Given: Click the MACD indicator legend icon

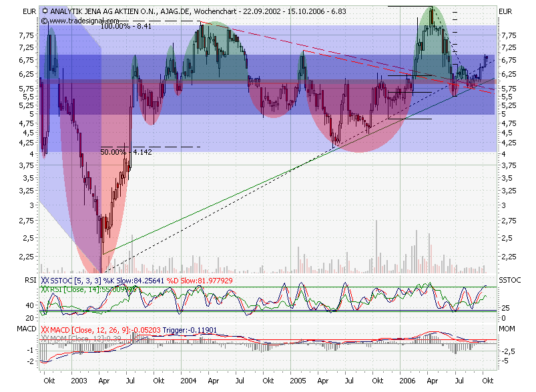Looking at the screenshot, I should click(x=45, y=330).
